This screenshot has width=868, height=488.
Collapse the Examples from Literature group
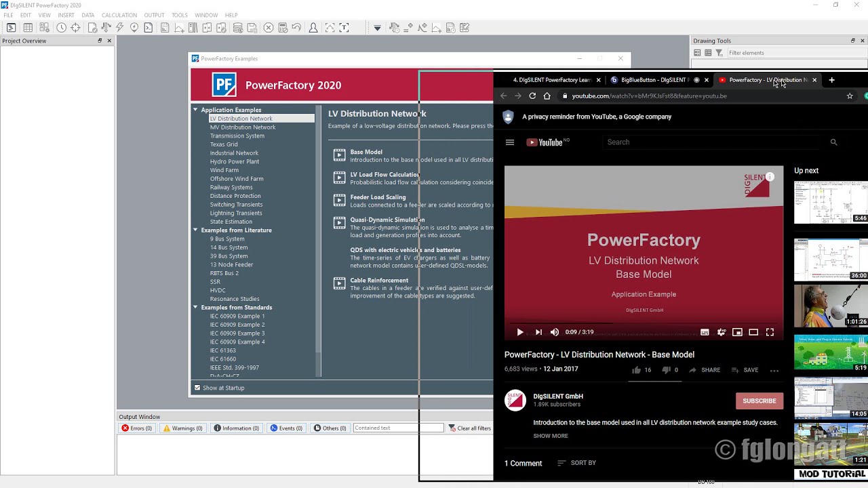(195, 230)
